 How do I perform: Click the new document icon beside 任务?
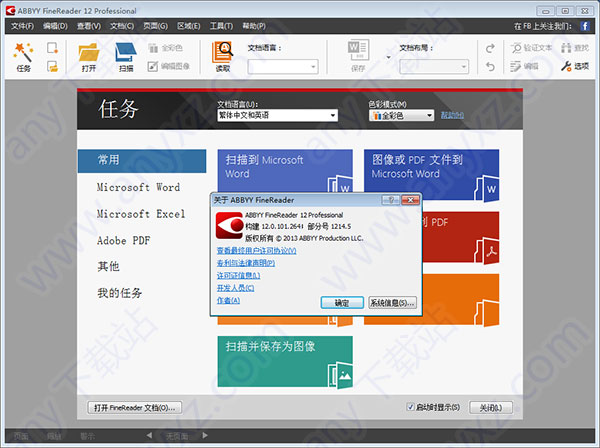52,48
